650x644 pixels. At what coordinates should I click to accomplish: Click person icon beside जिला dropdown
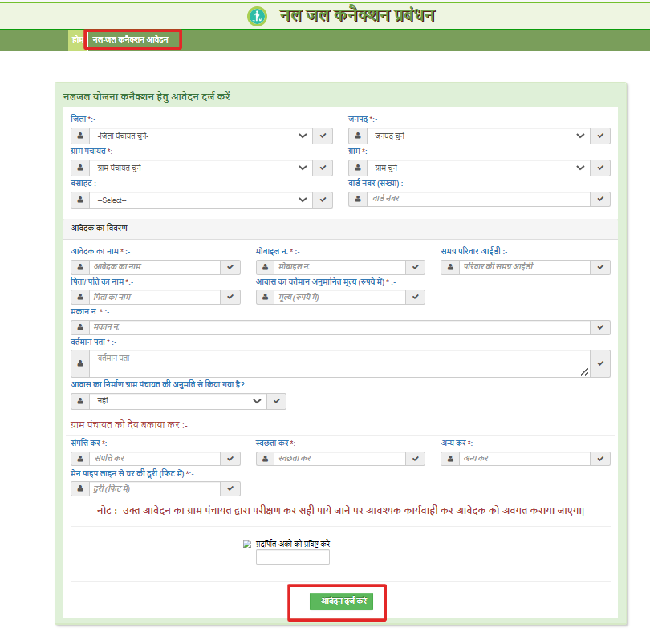point(80,136)
